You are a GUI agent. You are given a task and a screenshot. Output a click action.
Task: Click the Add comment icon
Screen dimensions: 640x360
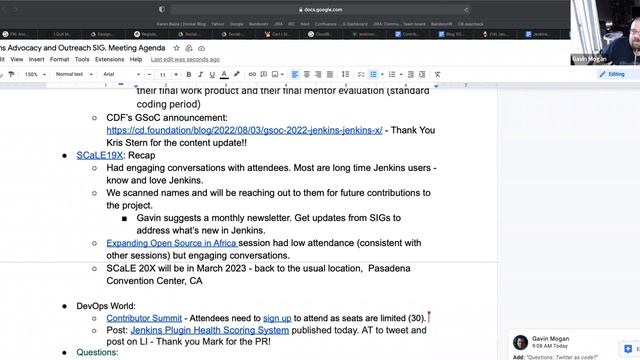[x=264, y=74]
